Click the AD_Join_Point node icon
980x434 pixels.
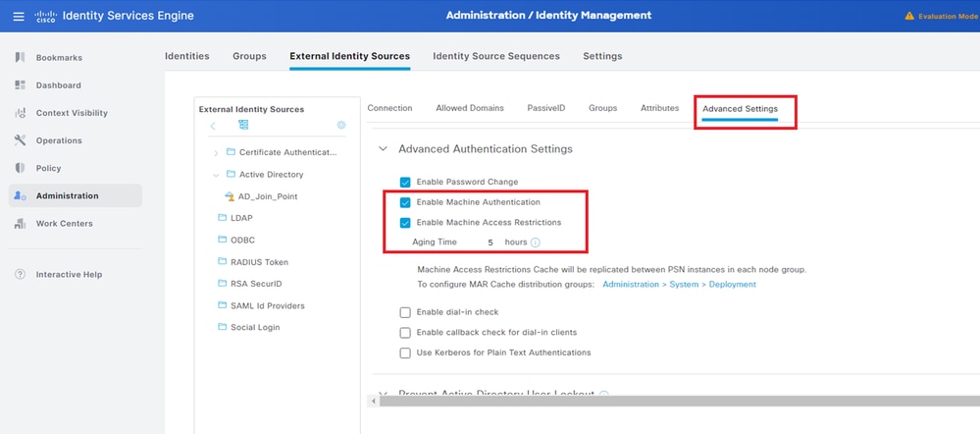(230, 196)
